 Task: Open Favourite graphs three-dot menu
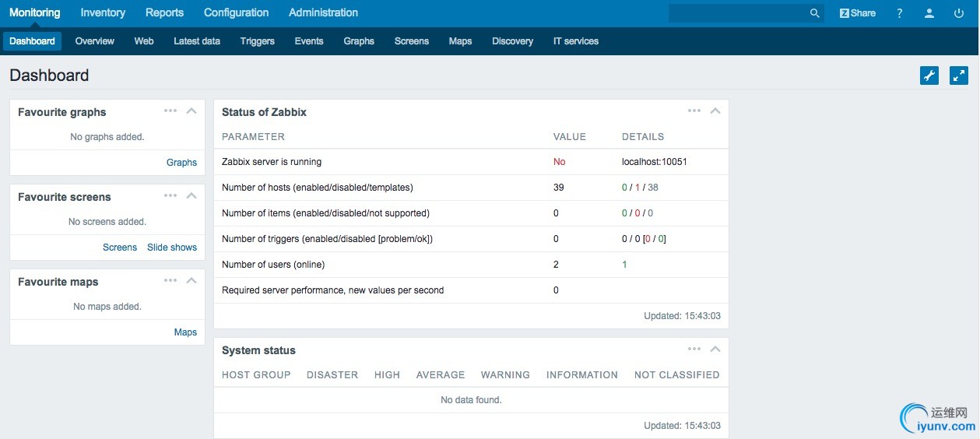[170, 111]
